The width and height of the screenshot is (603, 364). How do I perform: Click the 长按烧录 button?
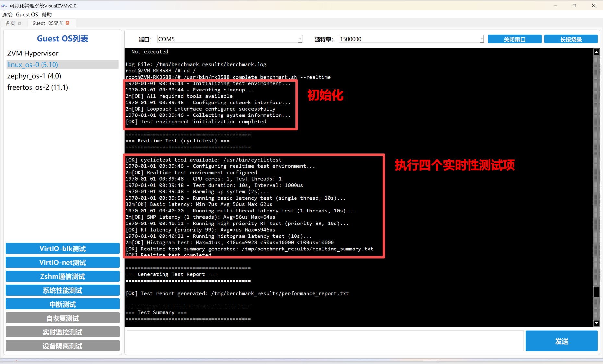click(571, 39)
